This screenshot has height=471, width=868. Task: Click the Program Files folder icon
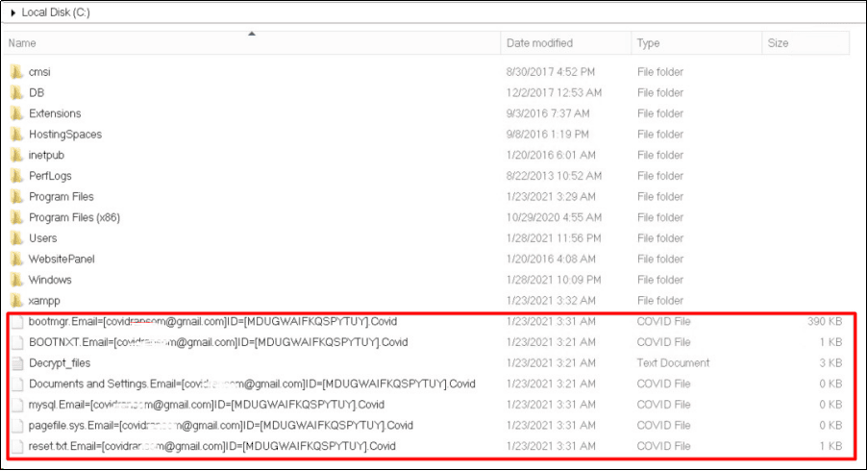(16, 196)
